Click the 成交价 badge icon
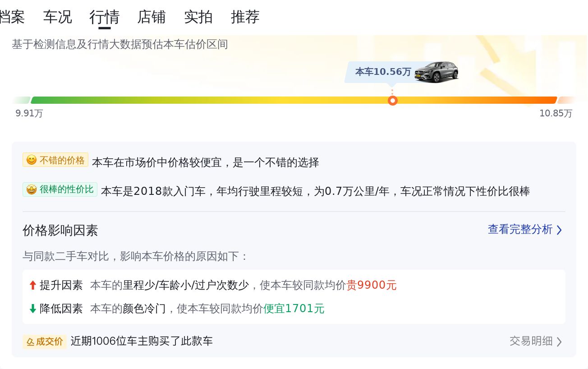The image size is (588, 369). [x=30, y=342]
